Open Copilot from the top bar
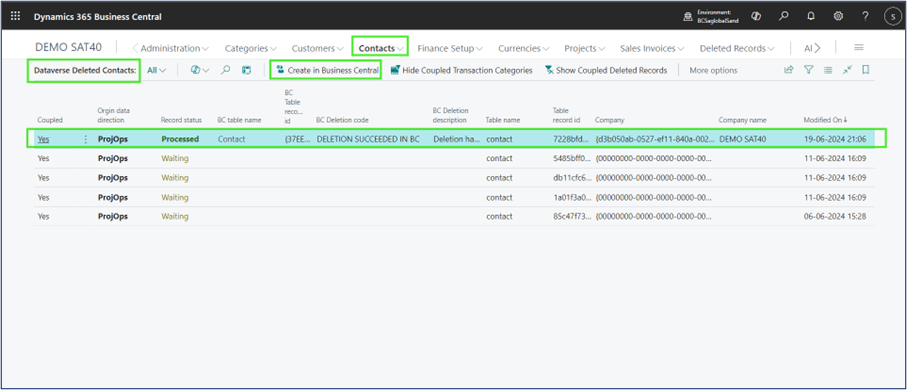This screenshot has height=390, width=907. tap(755, 16)
